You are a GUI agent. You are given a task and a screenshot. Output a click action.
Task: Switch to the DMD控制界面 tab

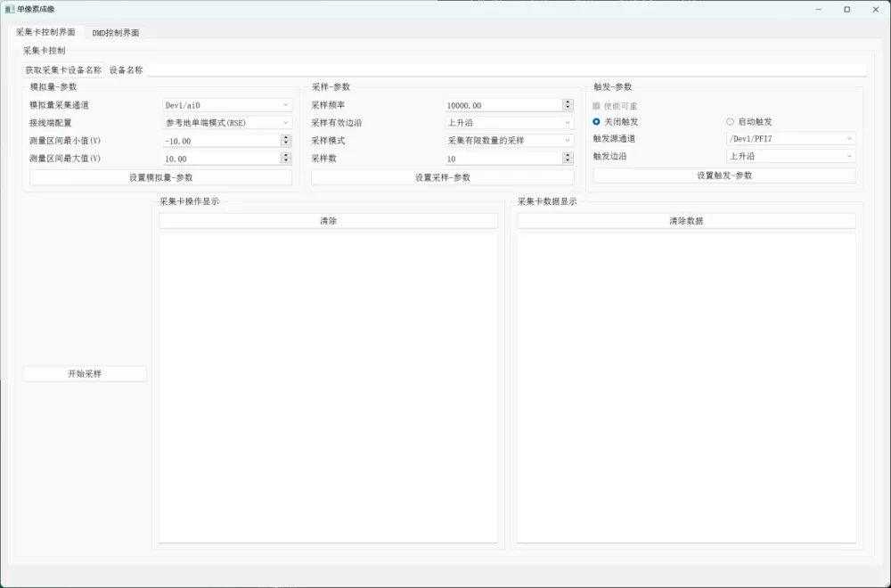point(116,33)
